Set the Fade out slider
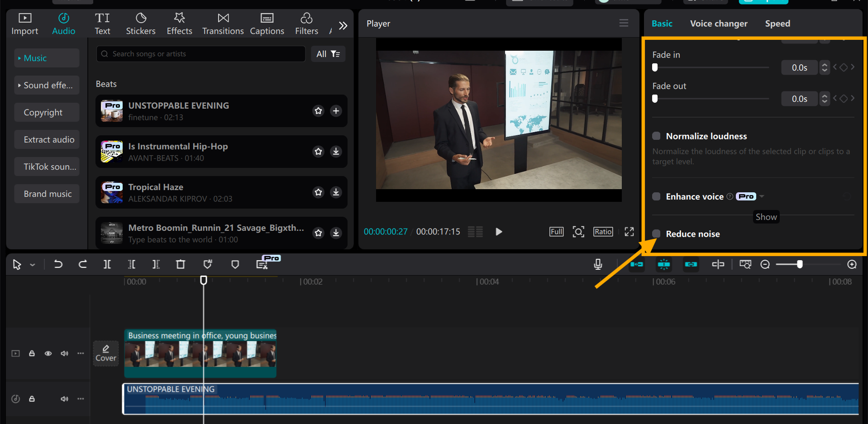 (654, 98)
